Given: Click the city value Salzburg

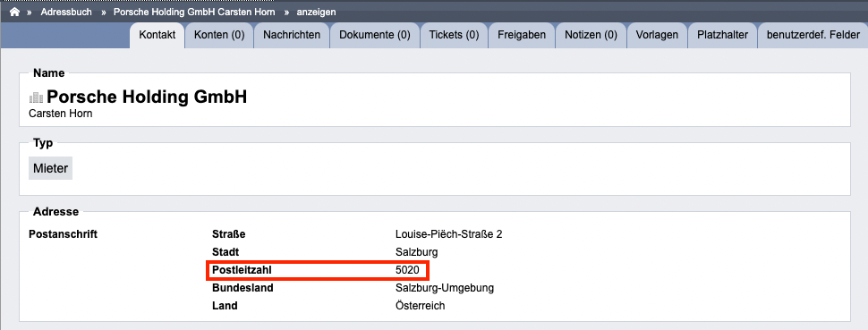Looking at the screenshot, I should [x=417, y=252].
